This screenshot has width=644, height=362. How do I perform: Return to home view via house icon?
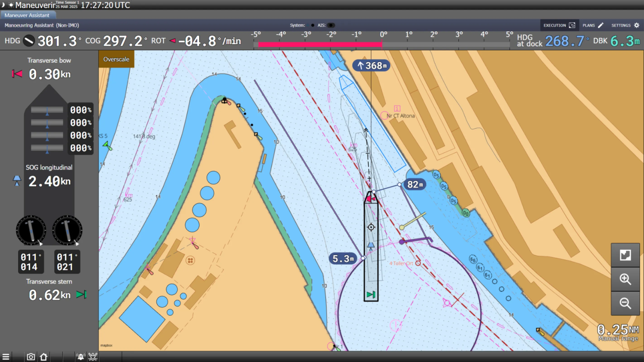coord(43,357)
